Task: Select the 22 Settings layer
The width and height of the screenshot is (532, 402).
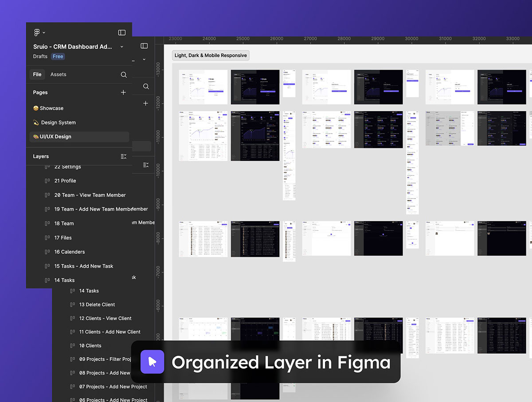Action: (67, 167)
